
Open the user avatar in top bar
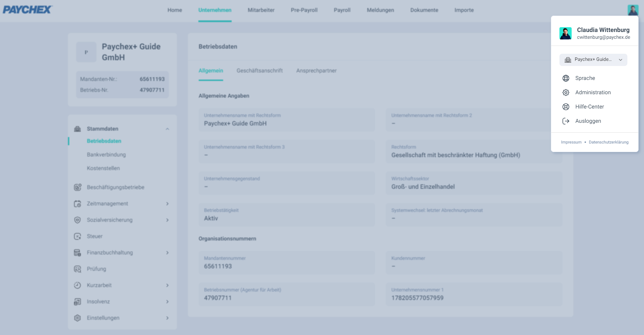[633, 10]
